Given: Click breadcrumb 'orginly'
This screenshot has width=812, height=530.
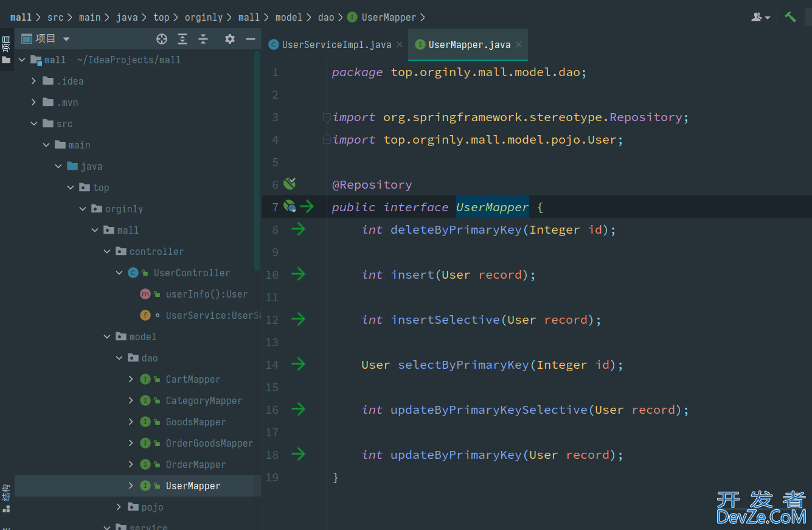Looking at the screenshot, I should [x=204, y=17].
